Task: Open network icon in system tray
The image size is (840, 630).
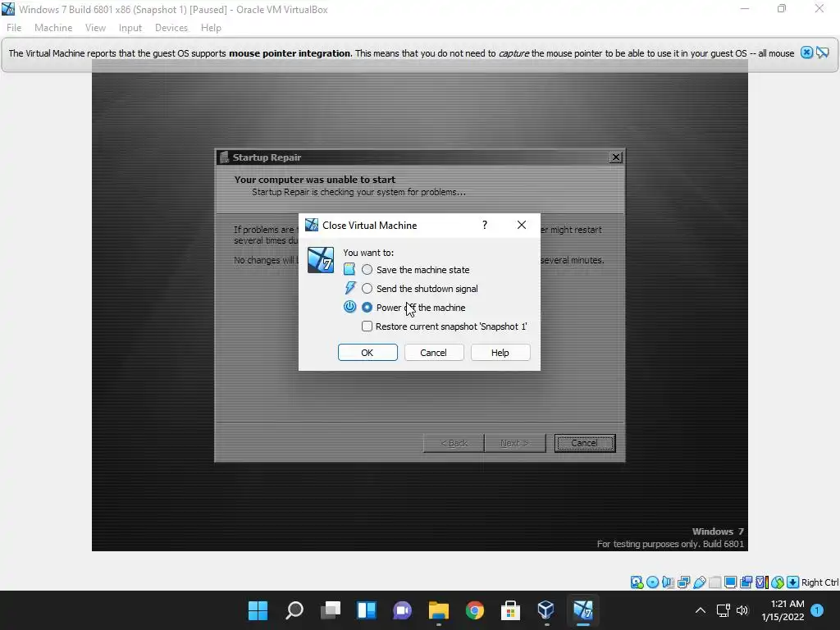Action: pyautogui.click(x=724, y=610)
